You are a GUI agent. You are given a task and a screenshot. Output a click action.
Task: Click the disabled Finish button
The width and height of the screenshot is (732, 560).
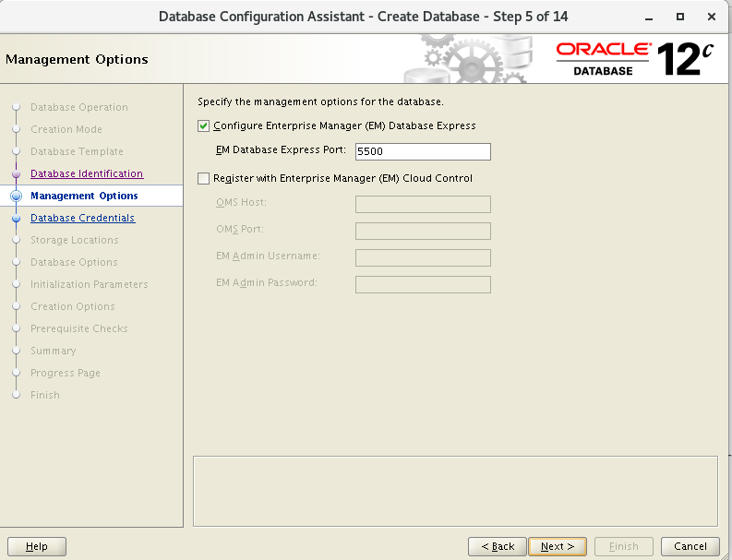[624, 546]
